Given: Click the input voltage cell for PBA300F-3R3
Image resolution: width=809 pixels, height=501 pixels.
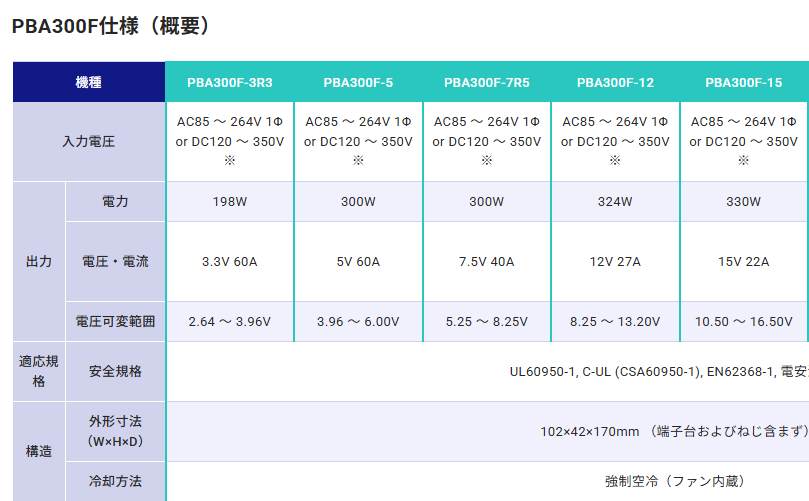Looking at the screenshot, I should (230, 141).
